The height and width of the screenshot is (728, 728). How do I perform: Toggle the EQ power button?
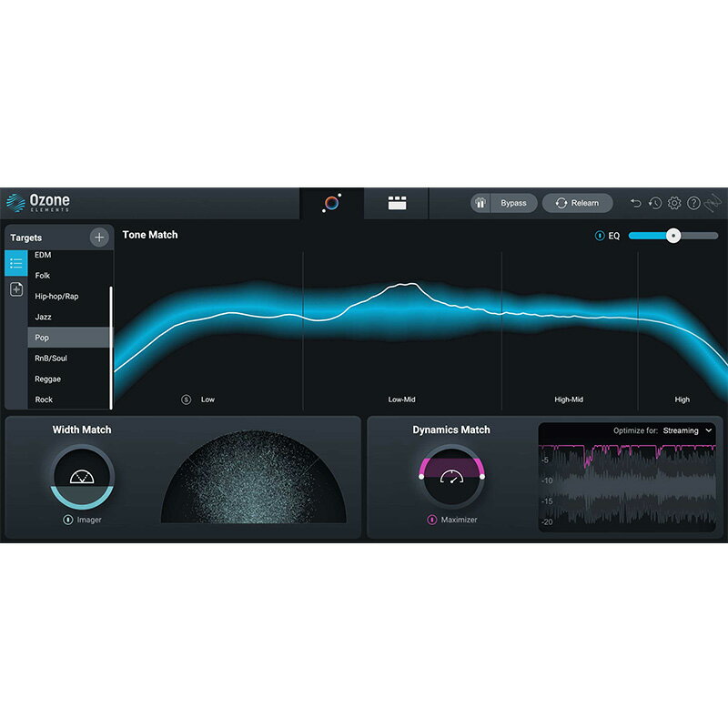[x=600, y=236]
